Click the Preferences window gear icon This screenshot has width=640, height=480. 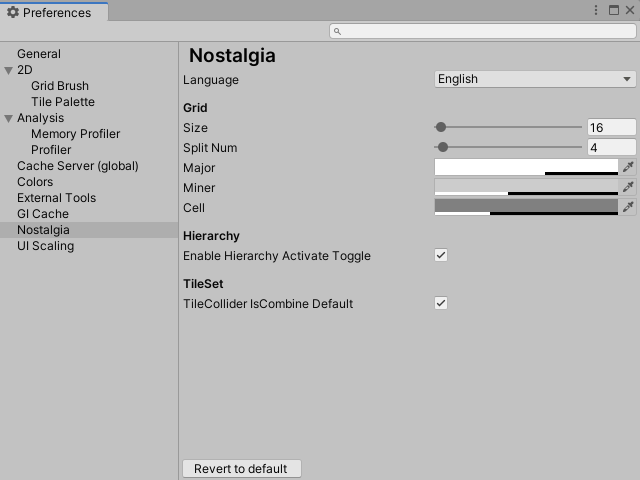(13, 13)
